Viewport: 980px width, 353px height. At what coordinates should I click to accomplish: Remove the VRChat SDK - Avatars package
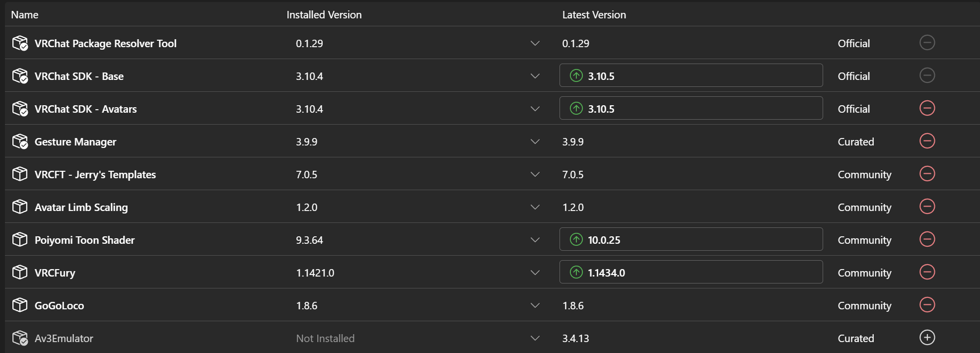(927, 108)
